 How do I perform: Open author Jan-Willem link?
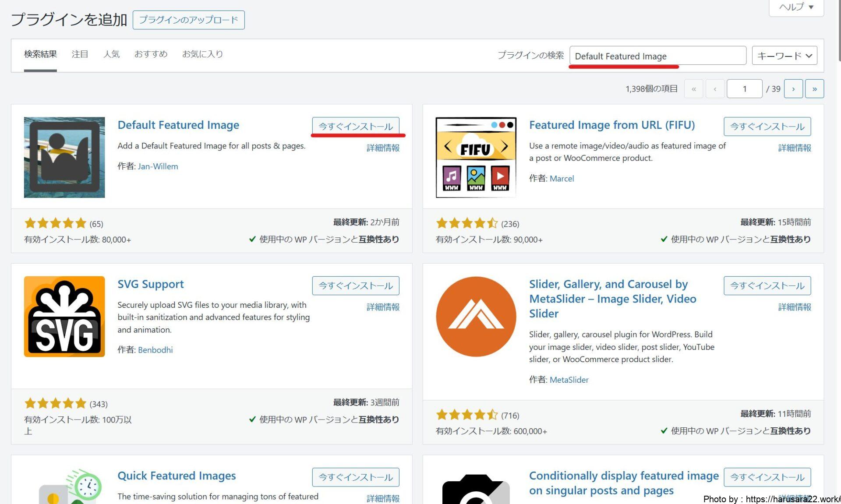(158, 166)
